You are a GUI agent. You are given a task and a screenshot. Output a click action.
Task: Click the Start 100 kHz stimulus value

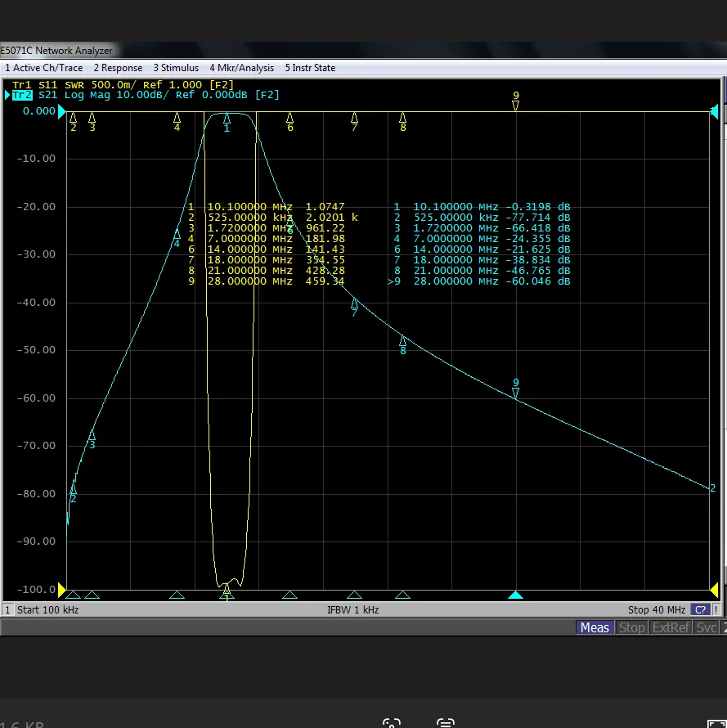click(47, 609)
